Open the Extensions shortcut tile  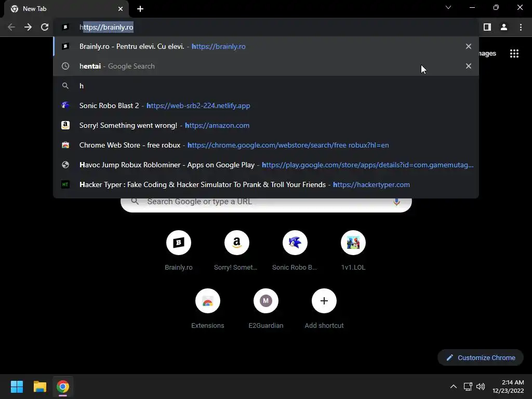(208, 309)
